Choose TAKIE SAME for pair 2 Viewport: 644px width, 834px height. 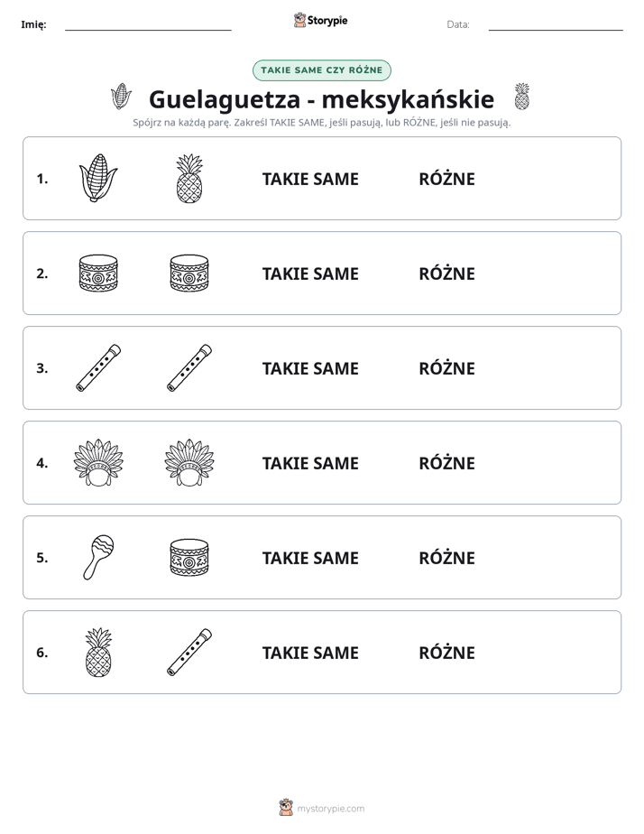310,273
